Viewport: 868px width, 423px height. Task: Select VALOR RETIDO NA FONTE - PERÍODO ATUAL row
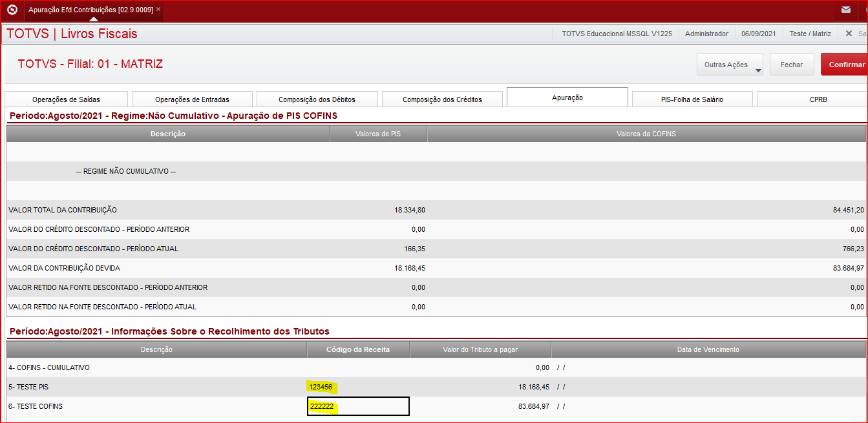436,307
